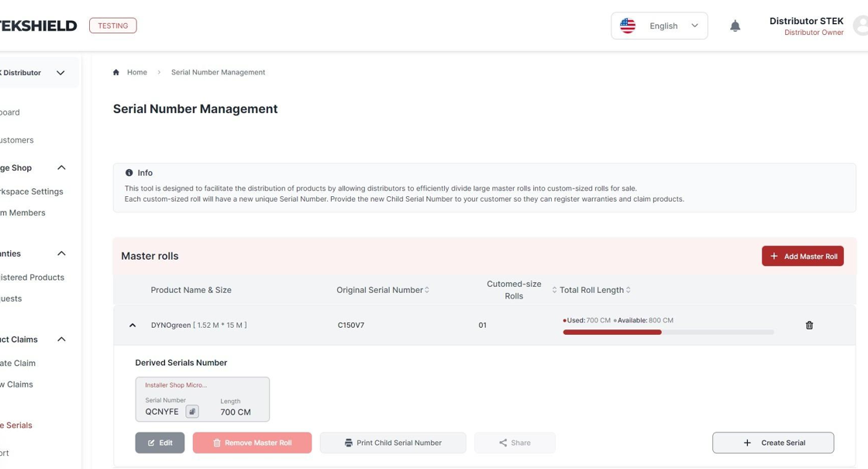Open Create Claim in sidebar
Screen dimensions: 868x469
(x=18, y=364)
